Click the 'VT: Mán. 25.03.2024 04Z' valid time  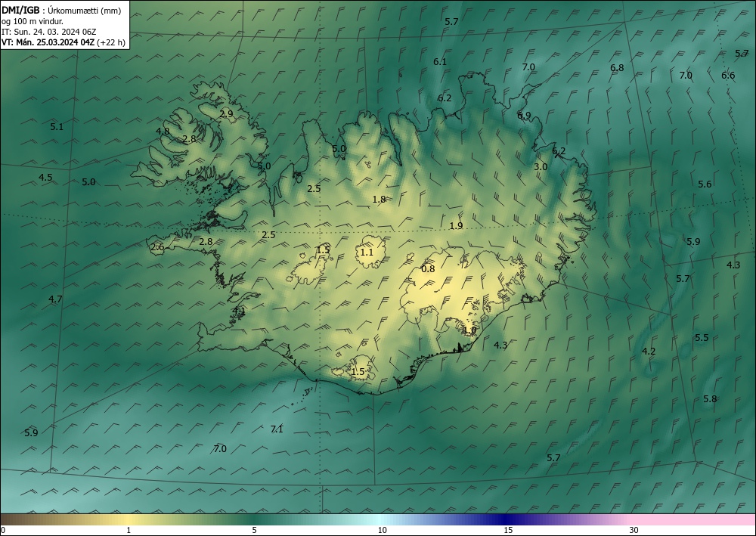tap(48, 42)
